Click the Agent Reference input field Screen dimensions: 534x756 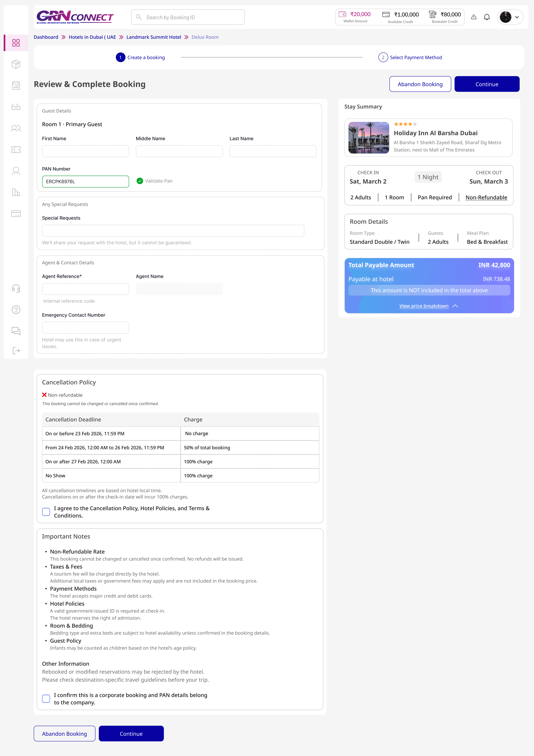(x=85, y=289)
